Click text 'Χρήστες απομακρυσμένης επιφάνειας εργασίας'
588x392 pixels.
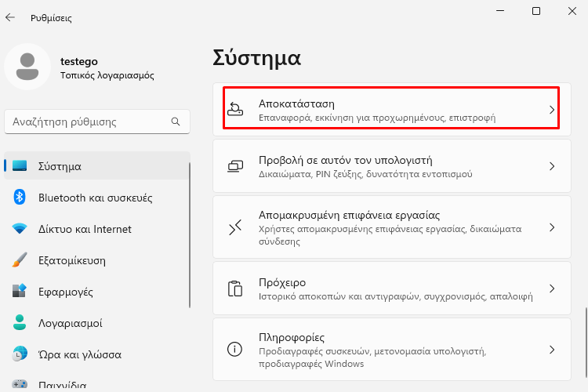point(362,229)
